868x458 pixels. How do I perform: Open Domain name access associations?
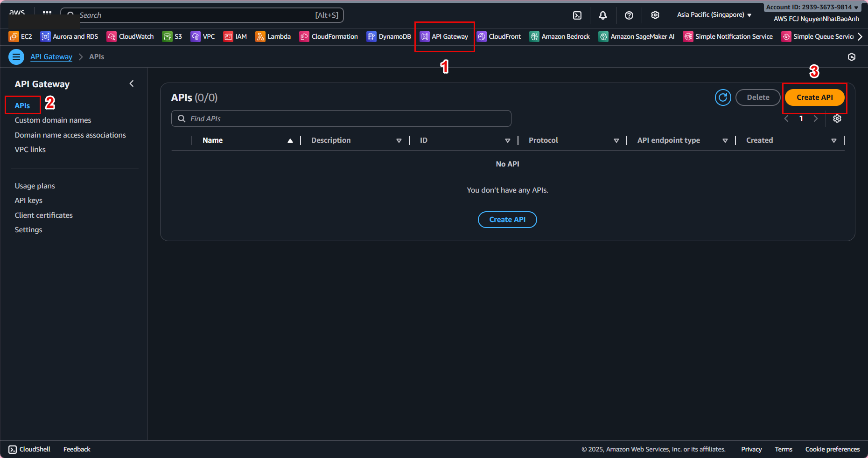click(x=70, y=135)
